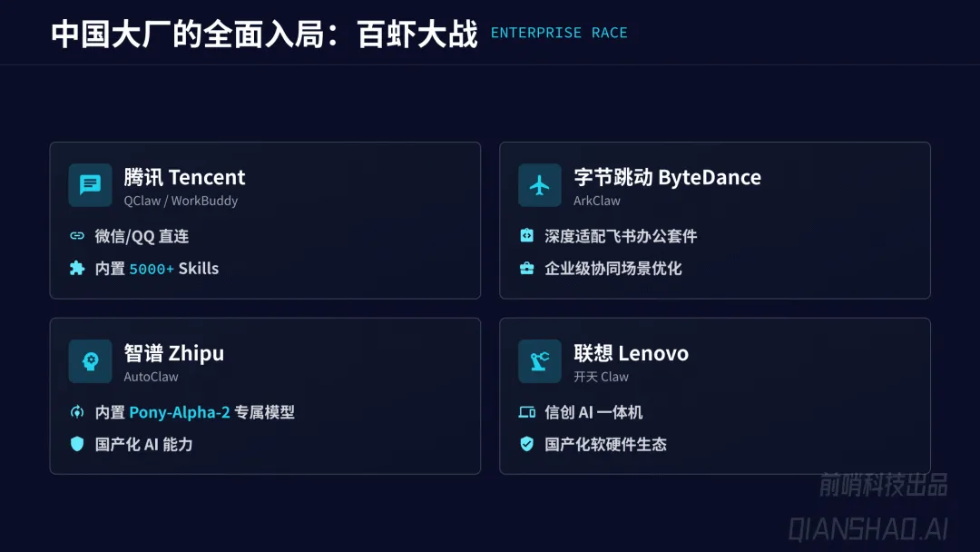Screen dimensions: 980x552
Task: Select the 腾讯 Tencent heading
Action: [x=184, y=177]
